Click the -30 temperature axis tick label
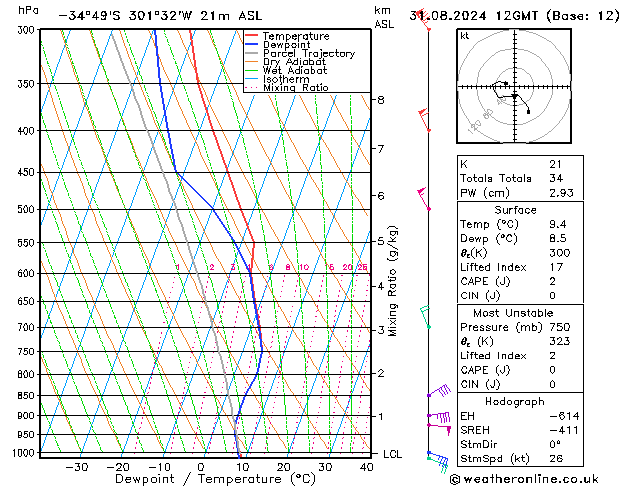 point(77,467)
